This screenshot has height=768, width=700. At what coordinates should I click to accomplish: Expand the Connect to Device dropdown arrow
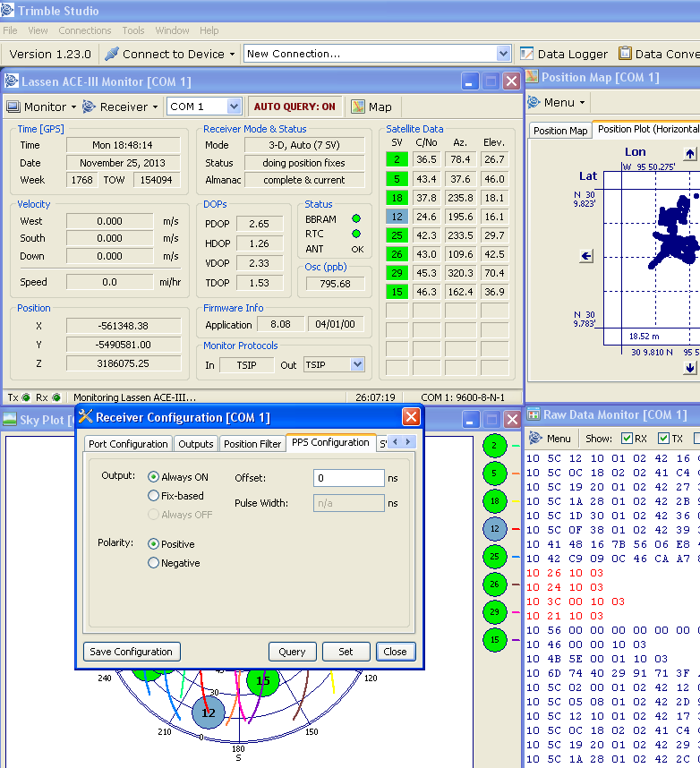tap(232, 54)
